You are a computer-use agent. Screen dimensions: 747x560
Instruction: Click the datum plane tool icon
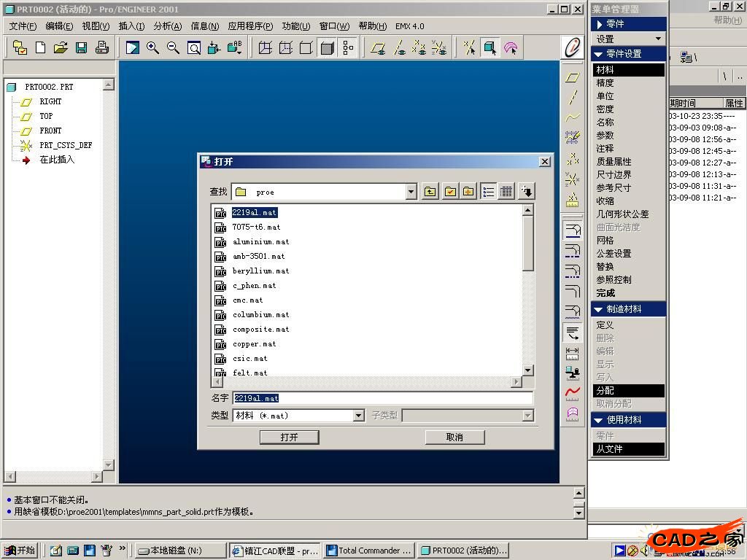(x=573, y=78)
